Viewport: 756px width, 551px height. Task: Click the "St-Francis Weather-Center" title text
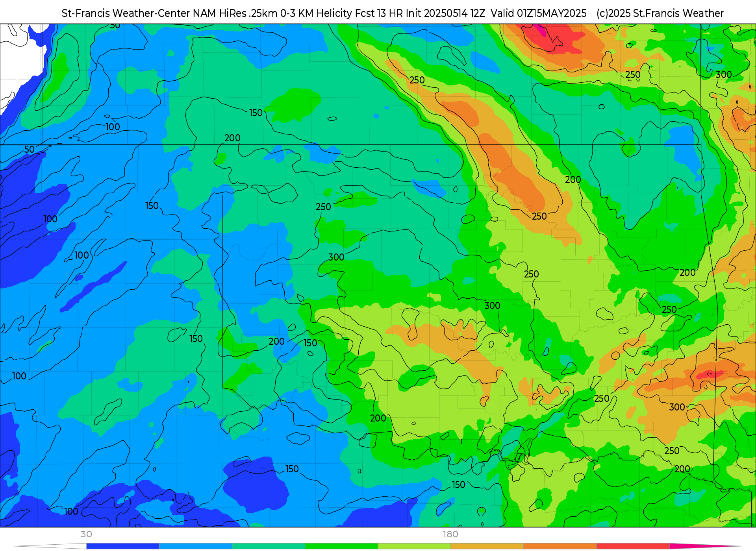tap(126, 13)
